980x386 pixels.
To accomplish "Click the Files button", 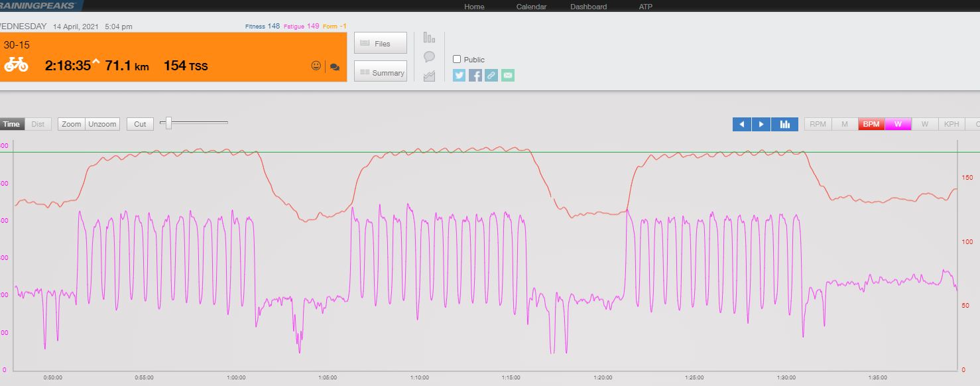I will click(381, 44).
